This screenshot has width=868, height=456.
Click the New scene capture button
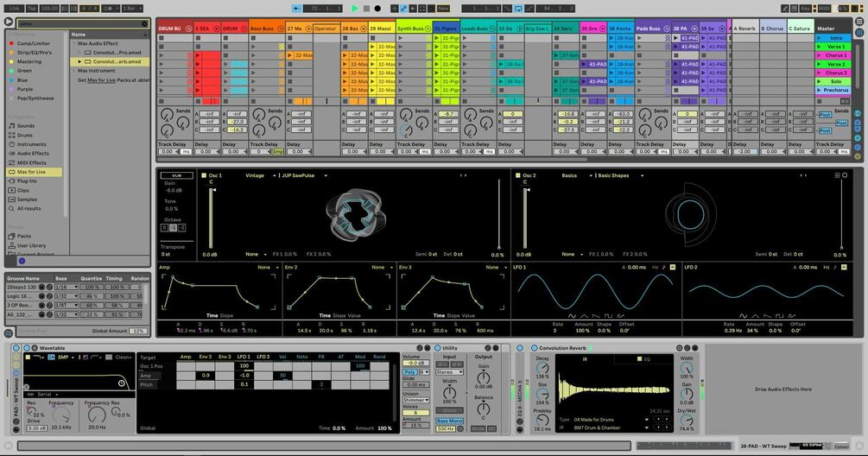pyautogui.click(x=443, y=9)
